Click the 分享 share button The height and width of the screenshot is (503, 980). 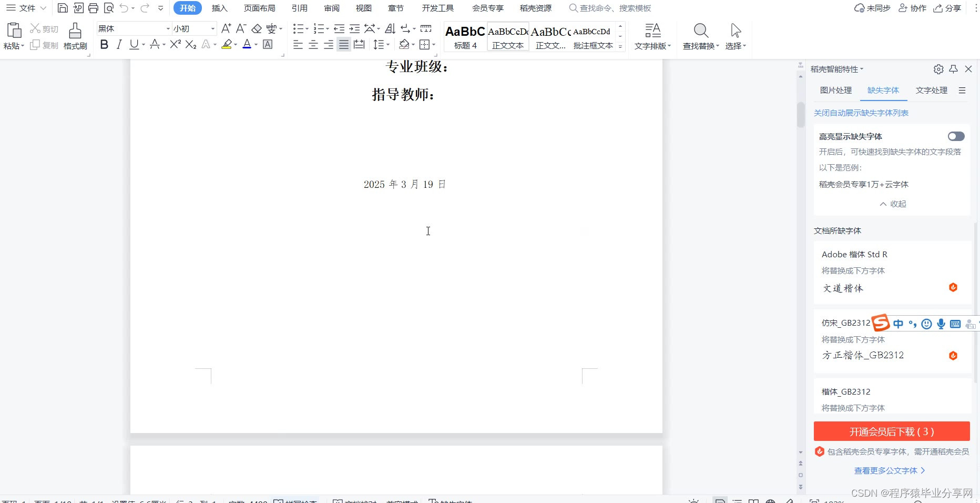click(947, 8)
